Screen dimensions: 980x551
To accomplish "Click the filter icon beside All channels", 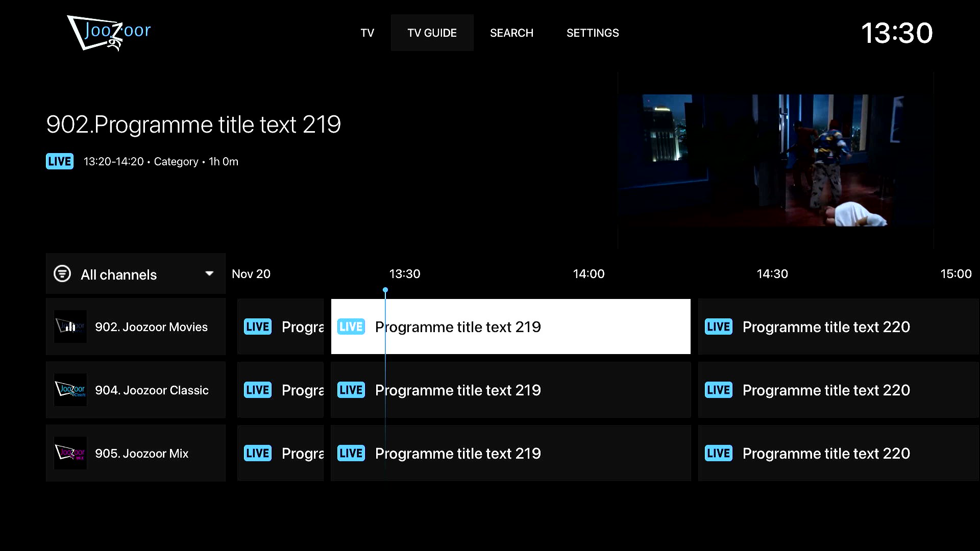I will (x=62, y=273).
